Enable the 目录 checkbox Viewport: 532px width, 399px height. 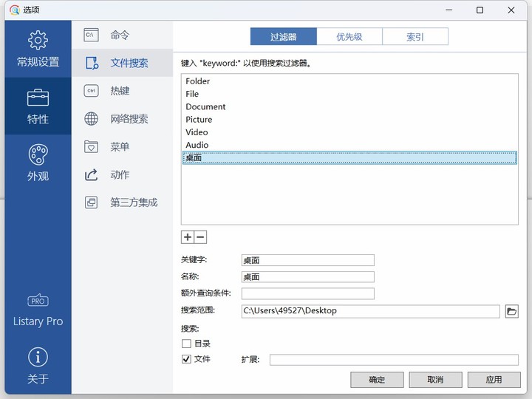[x=187, y=344]
